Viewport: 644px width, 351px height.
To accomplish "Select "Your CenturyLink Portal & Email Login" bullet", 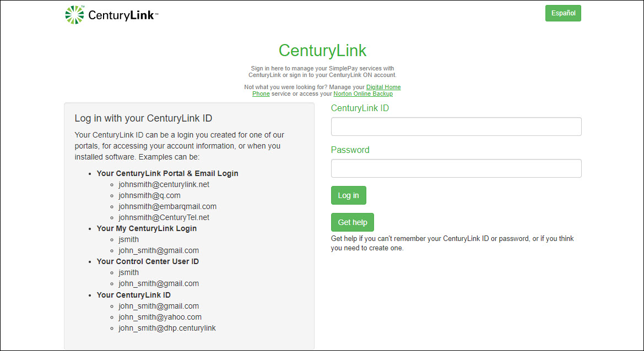I will pos(167,173).
